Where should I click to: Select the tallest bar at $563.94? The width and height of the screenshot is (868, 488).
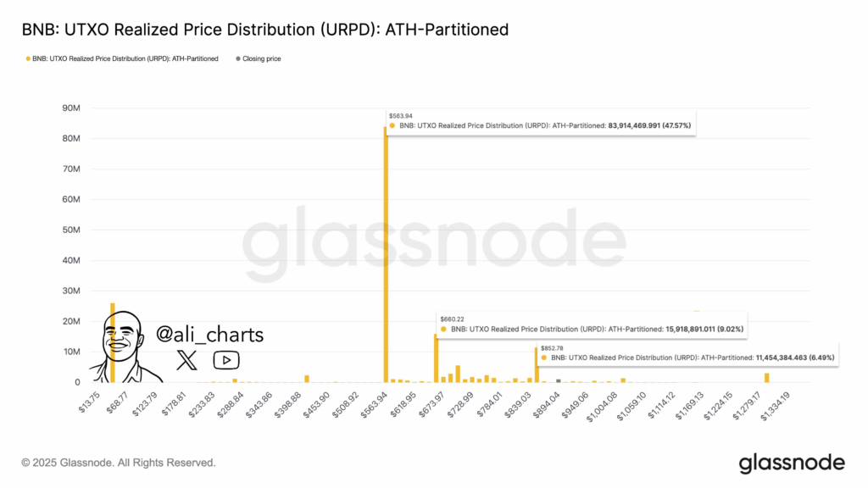point(386,254)
